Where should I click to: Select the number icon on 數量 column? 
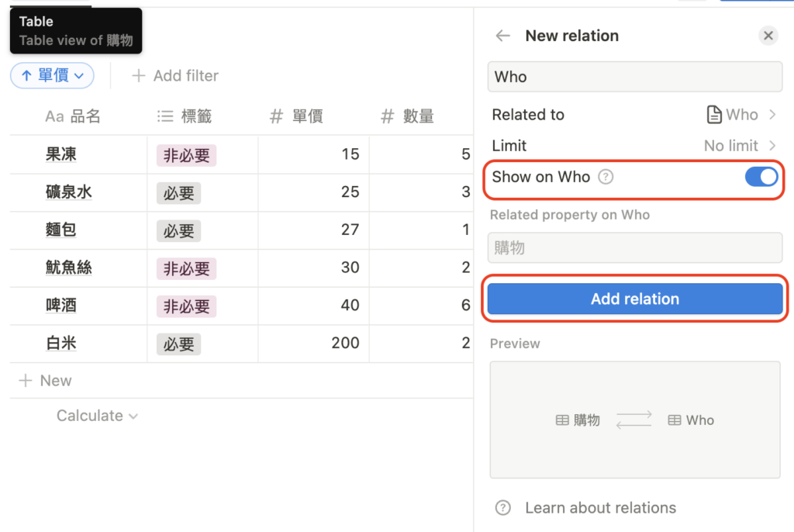(x=386, y=116)
